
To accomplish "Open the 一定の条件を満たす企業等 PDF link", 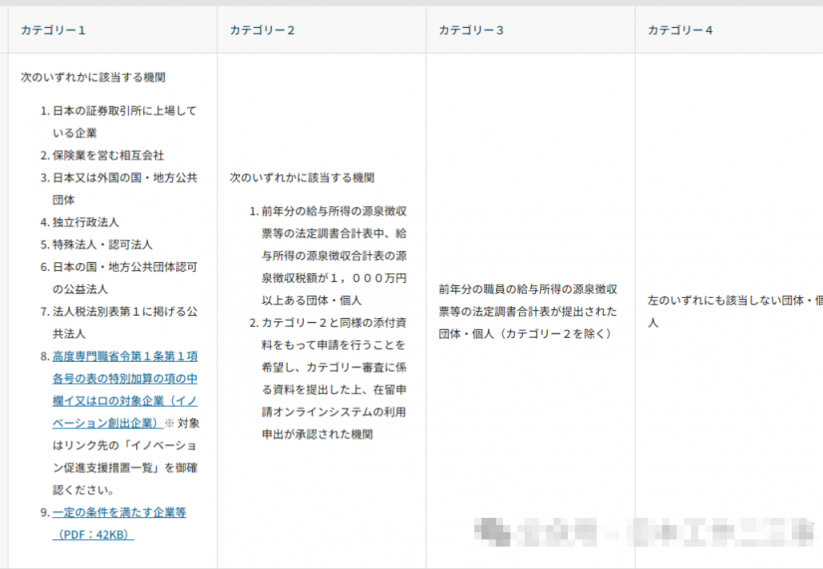I will 119,512.
